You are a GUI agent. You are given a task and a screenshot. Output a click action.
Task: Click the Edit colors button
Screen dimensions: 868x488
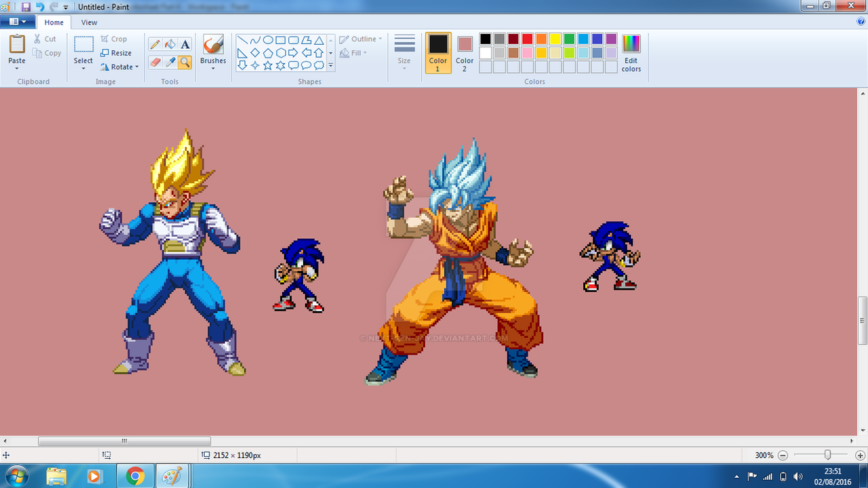[x=631, y=54]
